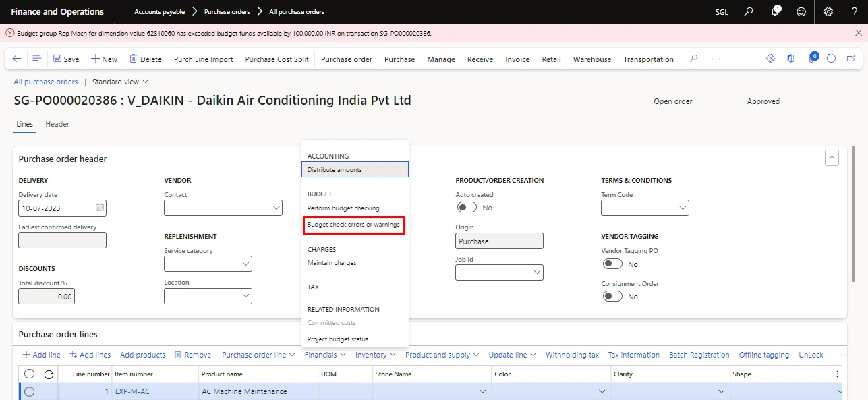This screenshot has width=868, height=400.
Task: Toggle Auto created switch
Action: pos(466,208)
